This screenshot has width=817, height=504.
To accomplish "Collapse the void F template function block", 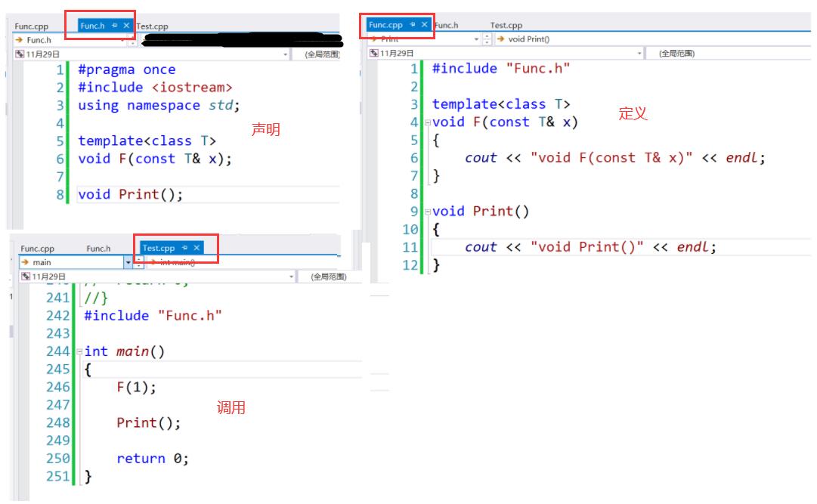I will coord(427,122).
